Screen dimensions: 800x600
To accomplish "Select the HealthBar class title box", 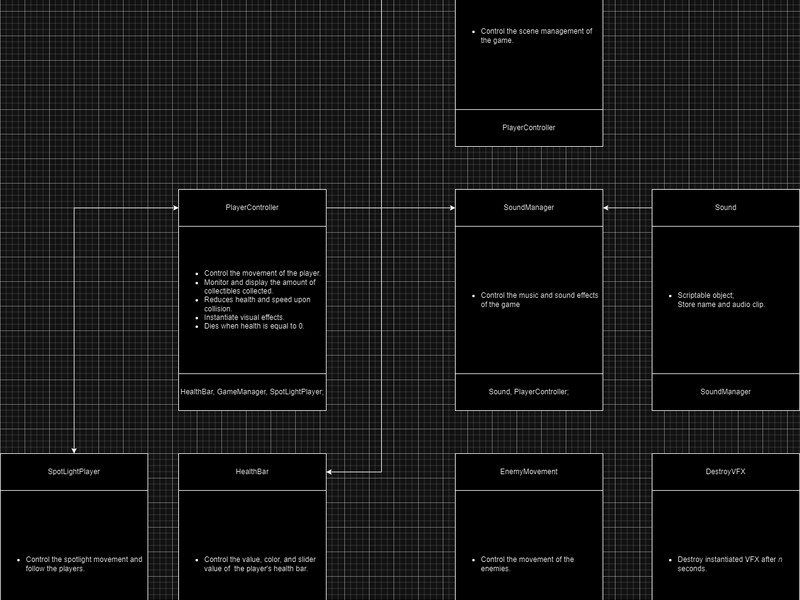I will [x=252, y=471].
